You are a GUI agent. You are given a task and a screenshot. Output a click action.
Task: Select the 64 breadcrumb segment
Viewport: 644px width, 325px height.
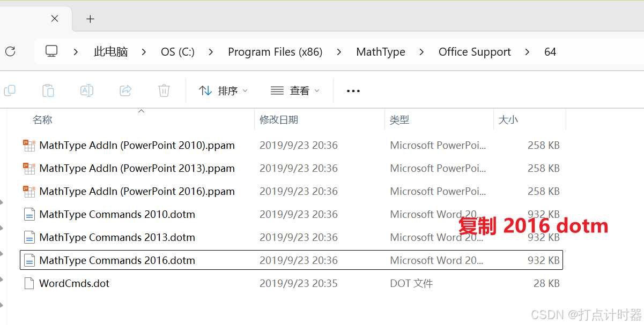coord(550,52)
